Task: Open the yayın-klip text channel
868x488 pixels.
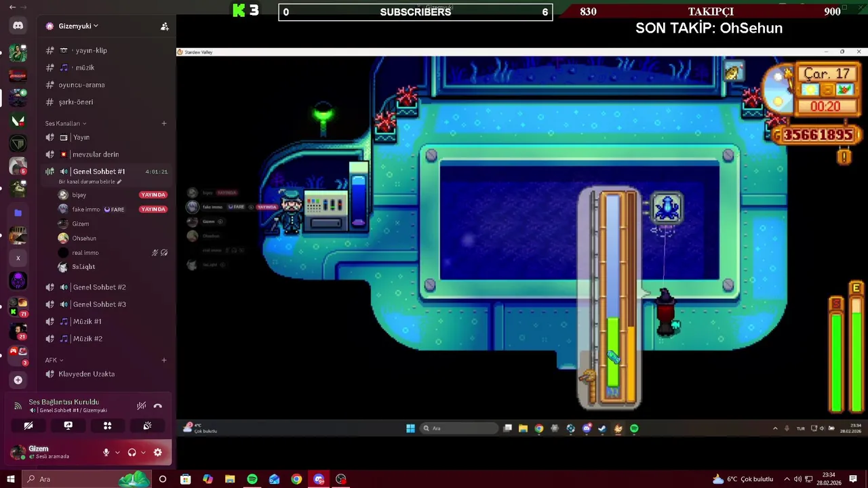Action: [x=105, y=50]
